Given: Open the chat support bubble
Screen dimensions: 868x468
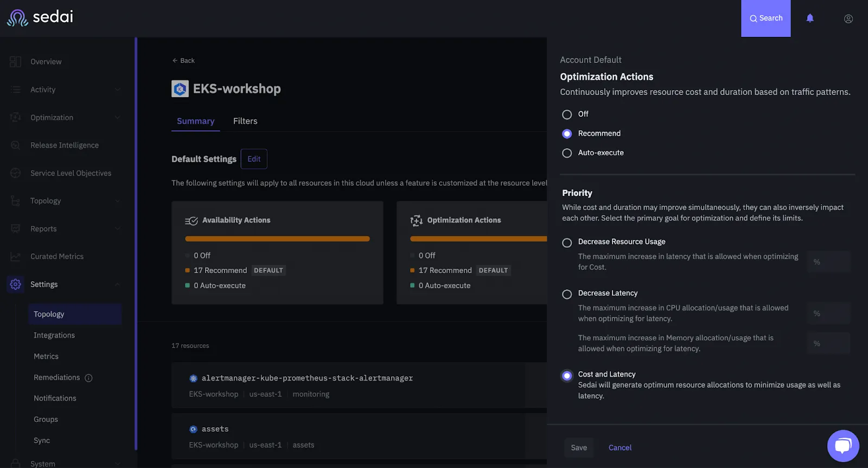Looking at the screenshot, I should click(843, 446).
